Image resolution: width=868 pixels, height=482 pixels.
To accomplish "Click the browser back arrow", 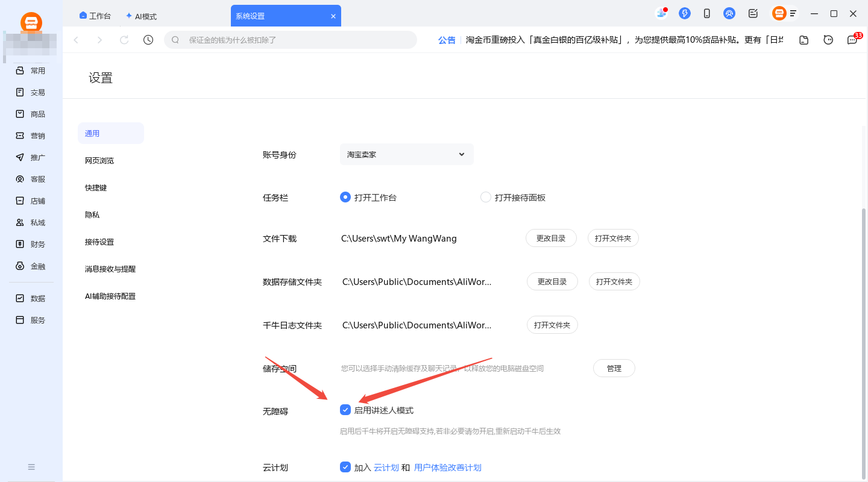I will pos(76,40).
